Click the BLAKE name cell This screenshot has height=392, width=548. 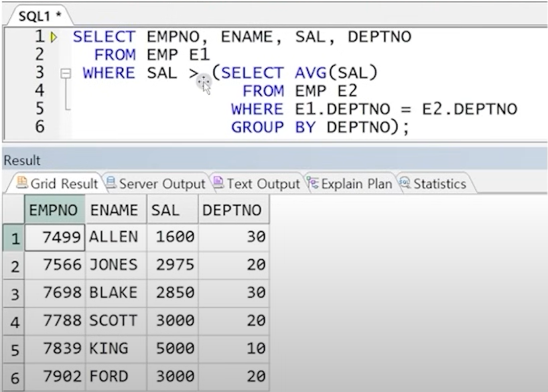pos(116,293)
